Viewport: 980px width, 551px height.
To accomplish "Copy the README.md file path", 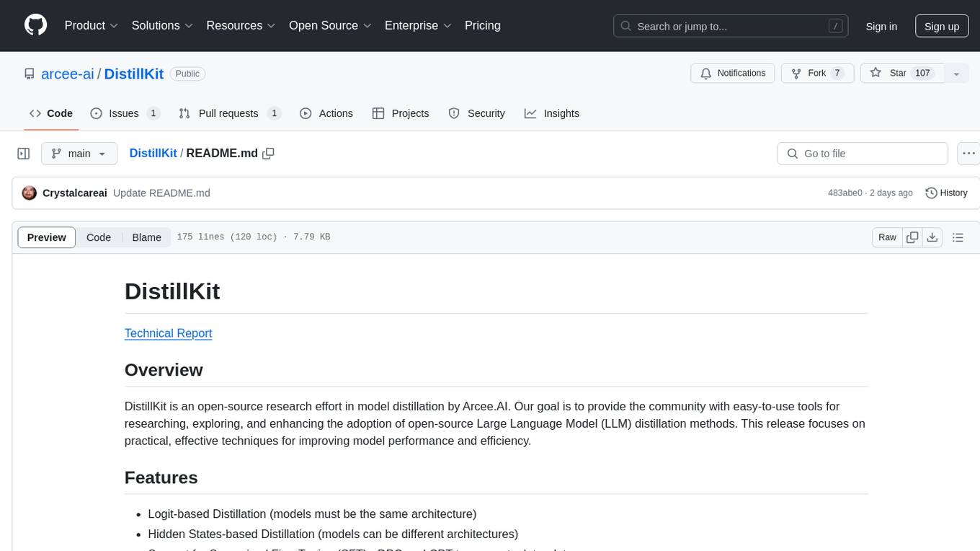I will [269, 153].
